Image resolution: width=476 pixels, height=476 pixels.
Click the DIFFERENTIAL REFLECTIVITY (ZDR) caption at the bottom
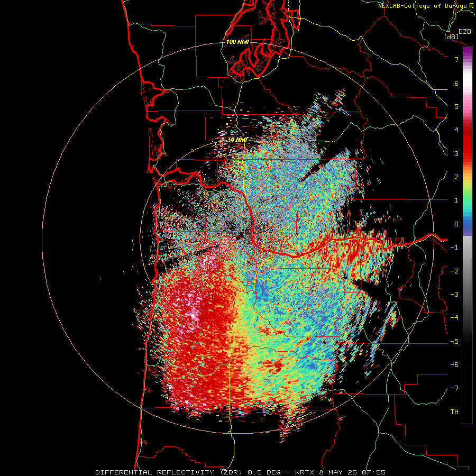[x=170, y=472]
